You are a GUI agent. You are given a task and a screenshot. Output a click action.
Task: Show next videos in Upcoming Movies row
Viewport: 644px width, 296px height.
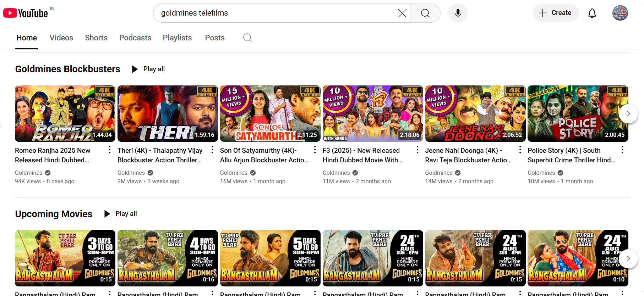[628, 258]
